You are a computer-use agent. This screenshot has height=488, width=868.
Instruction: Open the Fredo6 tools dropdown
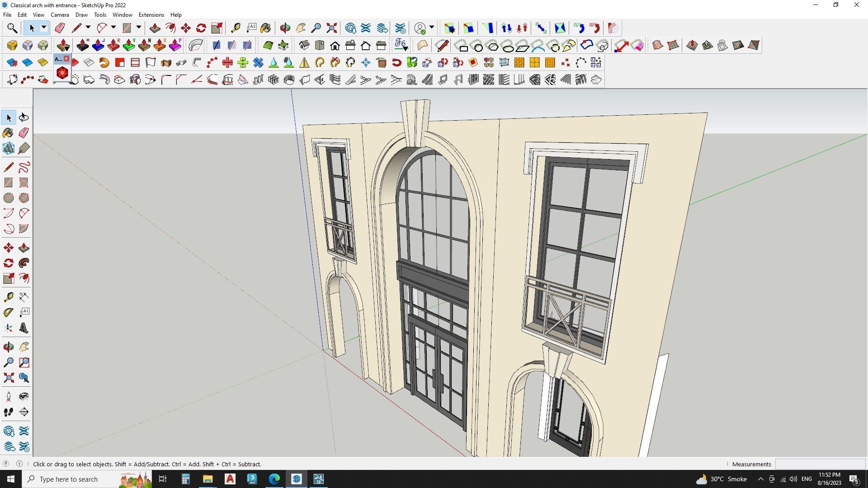coord(401,45)
